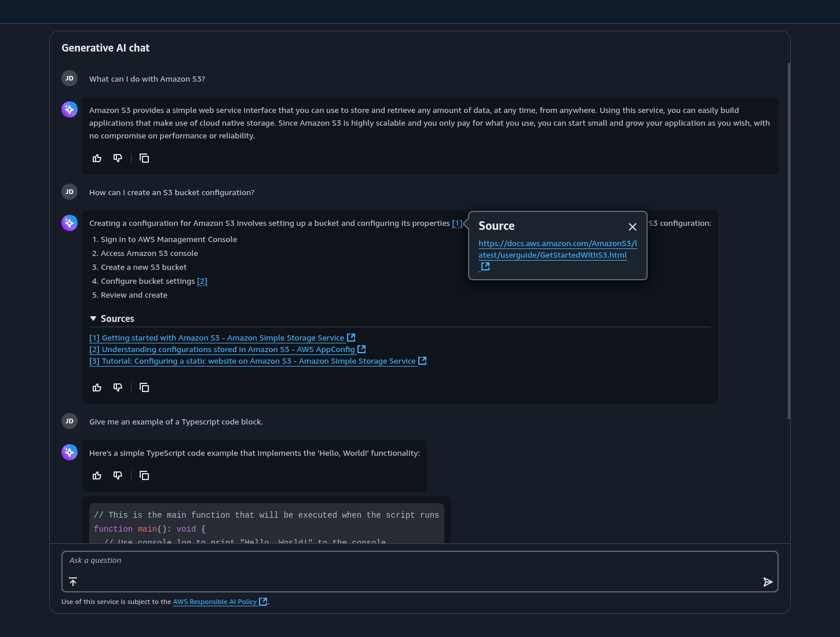Send the chat message with the arrow icon
The image size is (840, 637).
[768, 582]
